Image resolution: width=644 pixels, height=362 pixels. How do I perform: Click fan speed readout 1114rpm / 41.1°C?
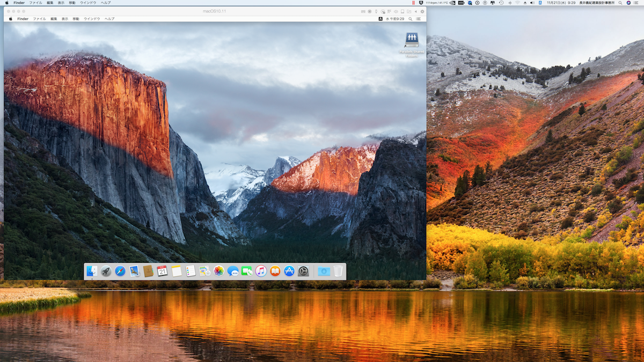(437, 3)
